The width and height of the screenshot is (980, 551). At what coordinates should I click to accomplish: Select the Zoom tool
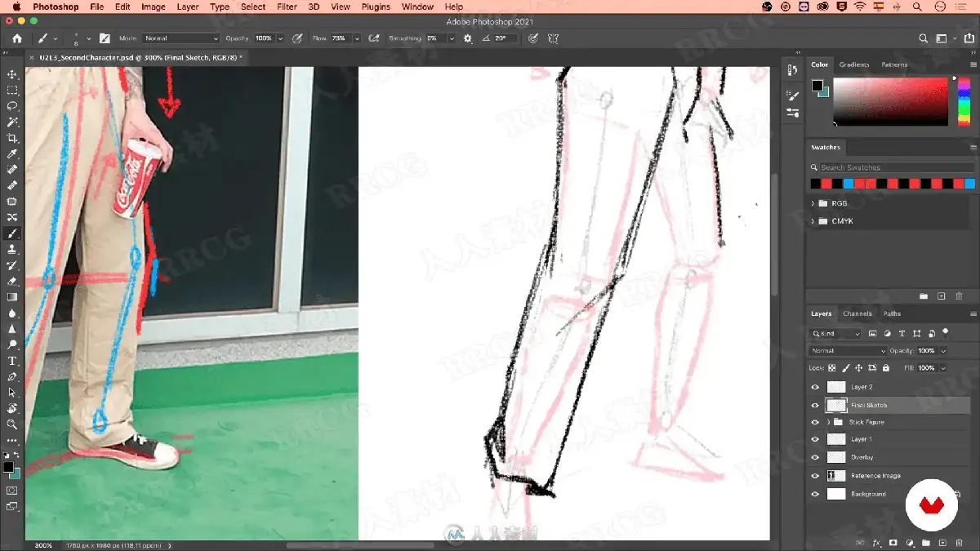[12, 424]
